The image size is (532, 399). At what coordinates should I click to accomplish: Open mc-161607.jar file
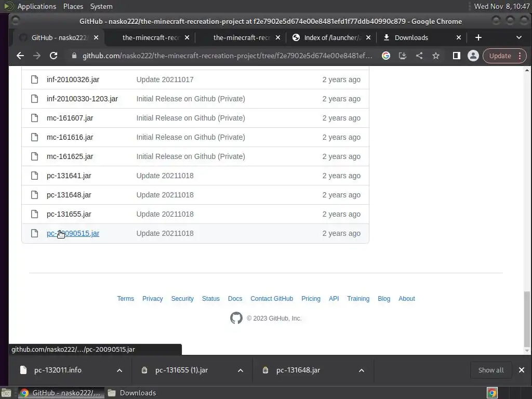(x=70, y=118)
